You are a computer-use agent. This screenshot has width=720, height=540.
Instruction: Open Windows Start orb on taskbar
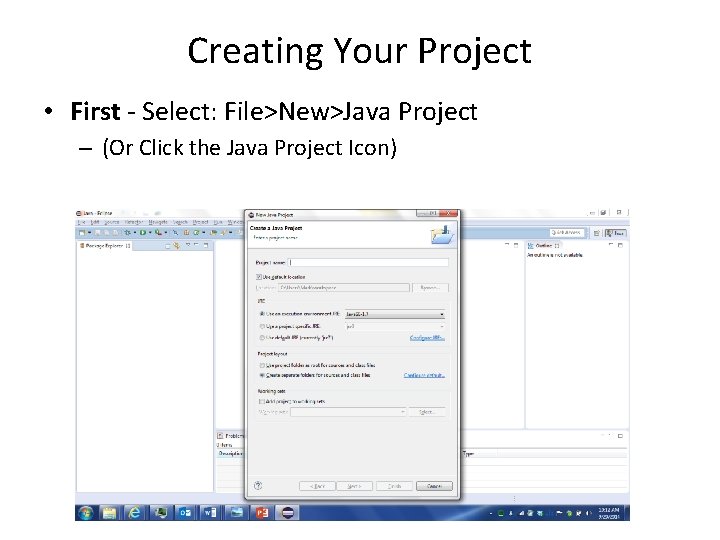click(85, 513)
